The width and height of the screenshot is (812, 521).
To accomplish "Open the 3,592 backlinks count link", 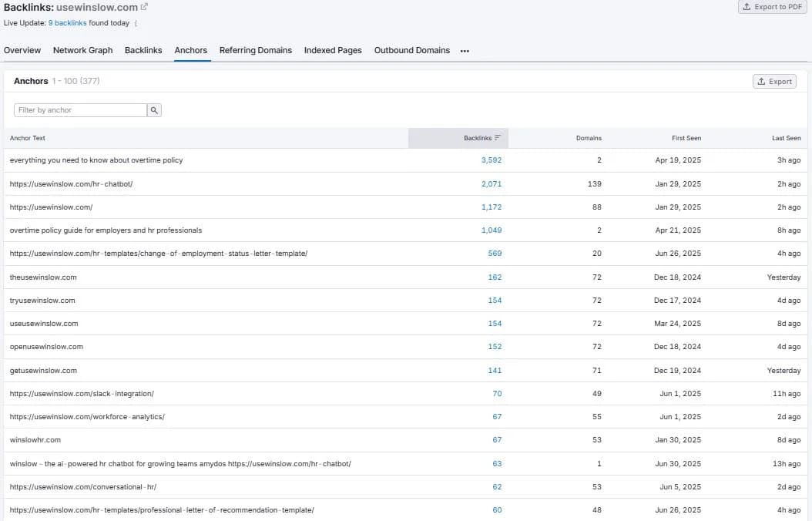I will [492, 160].
